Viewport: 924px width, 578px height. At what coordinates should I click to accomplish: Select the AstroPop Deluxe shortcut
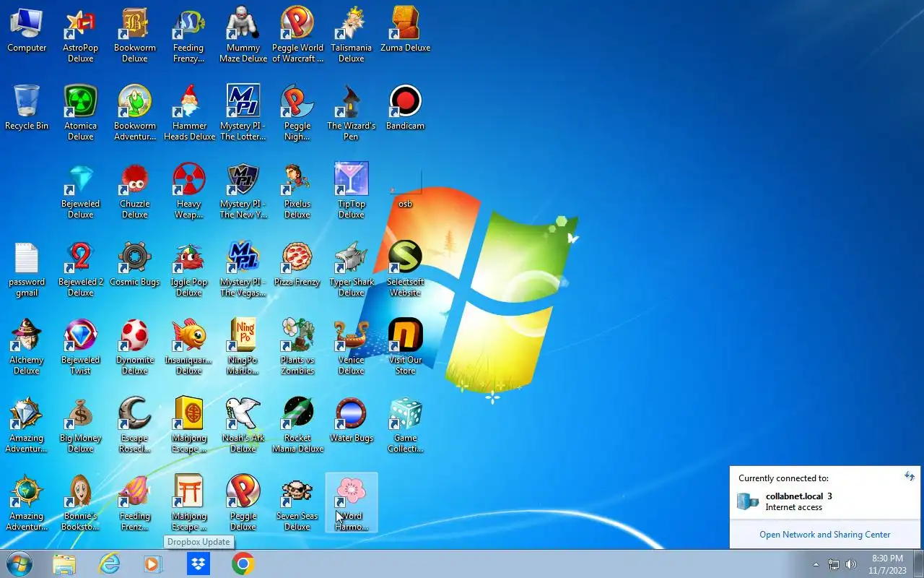[x=80, y=35]
